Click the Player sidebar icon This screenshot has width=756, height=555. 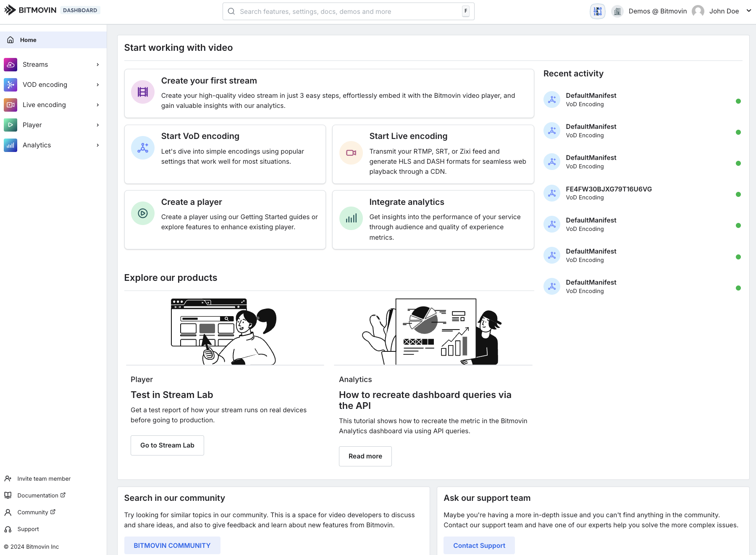click(x=10, y=125)
